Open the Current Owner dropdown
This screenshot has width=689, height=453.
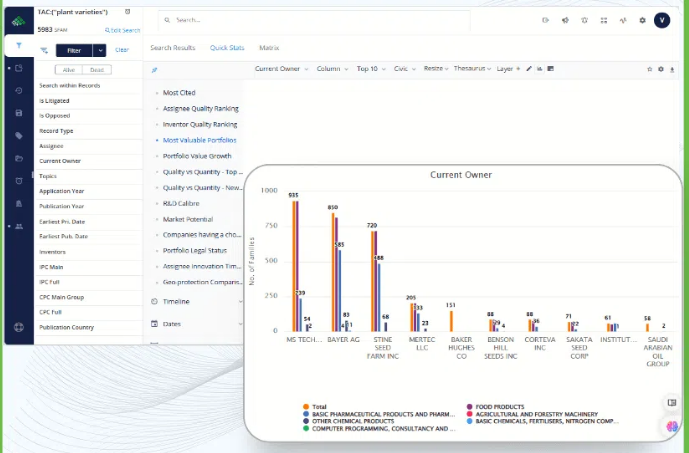pos(281,69)
